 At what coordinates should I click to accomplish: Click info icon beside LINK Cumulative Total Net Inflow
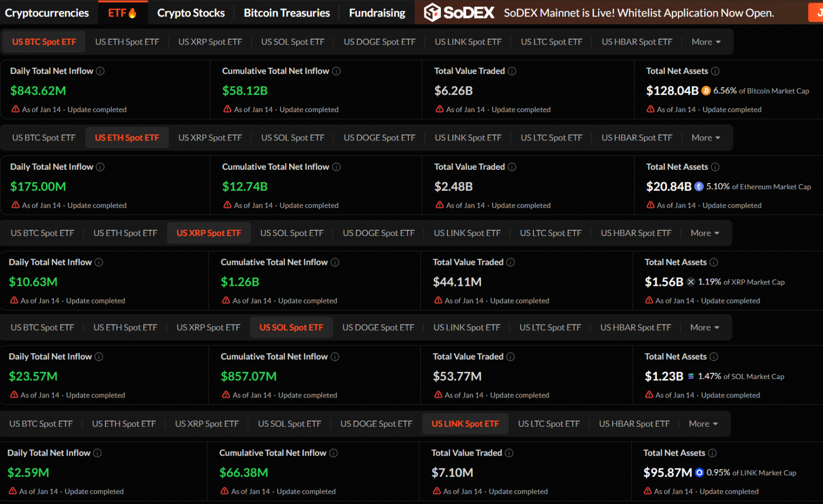[x=333, y=453]
